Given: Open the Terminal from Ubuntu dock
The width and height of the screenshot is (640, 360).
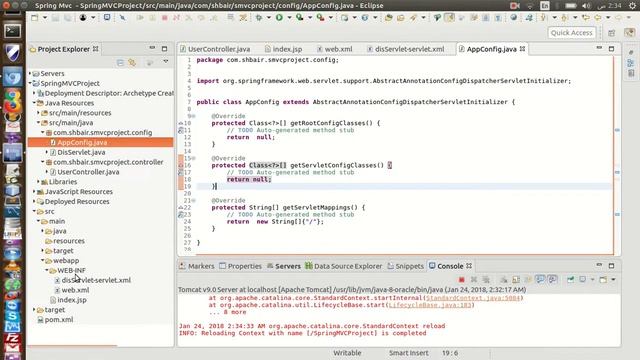Looking at the screenshot, I should click(12, 31).
